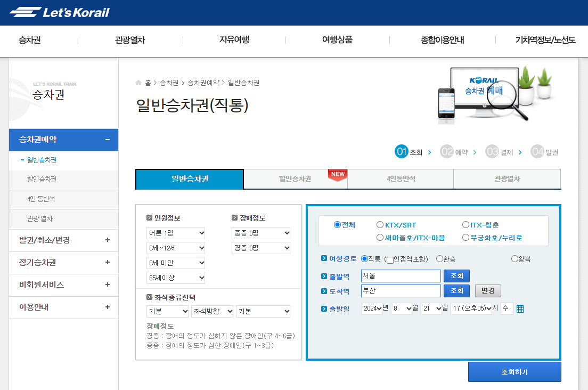Select 환승 transfer radio option

click(x=439, y=259)
